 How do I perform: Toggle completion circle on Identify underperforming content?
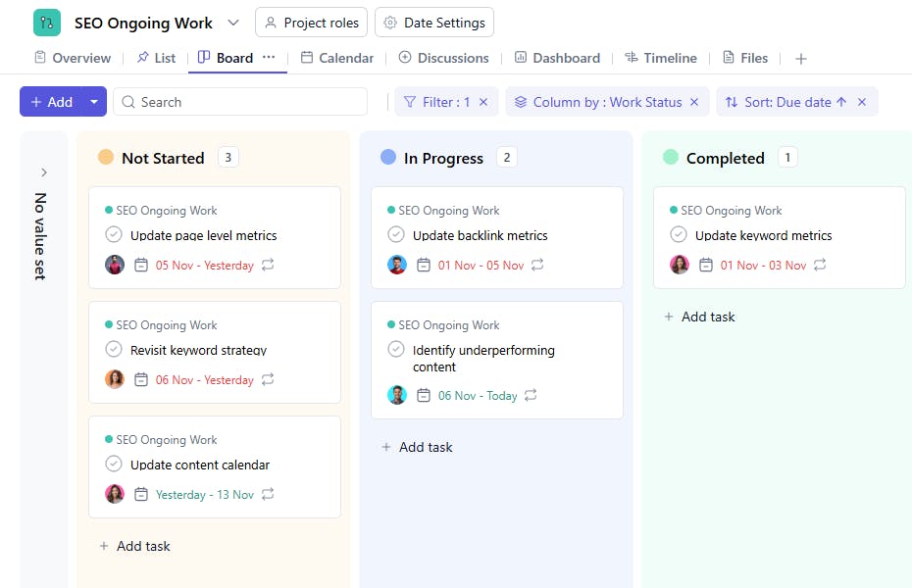pyautogui.click(x=396, y=349)
